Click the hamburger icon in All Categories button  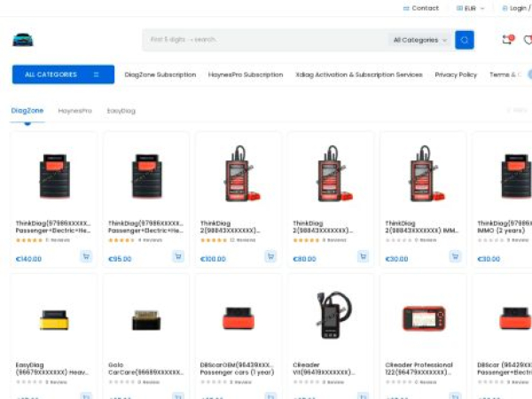coord(96,74)
